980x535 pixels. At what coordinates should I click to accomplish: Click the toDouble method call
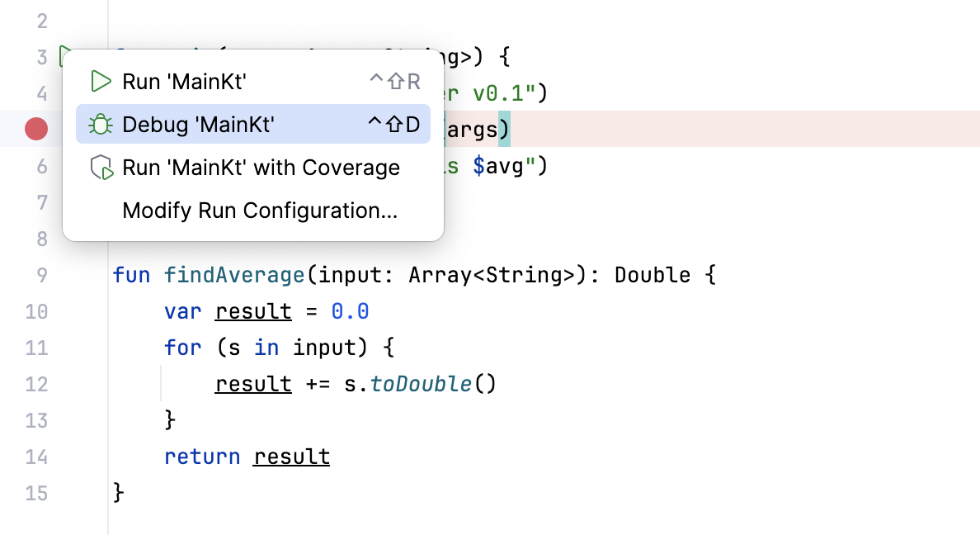[x=421, y=384]
